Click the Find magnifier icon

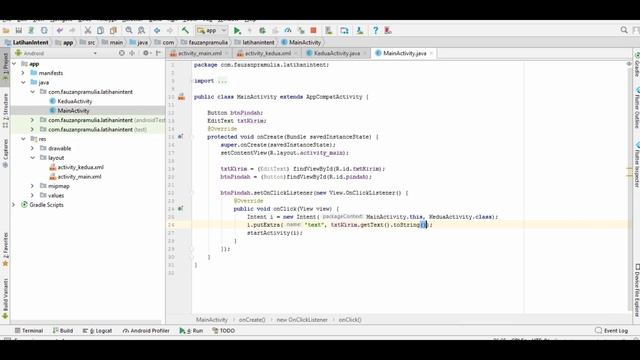pyautogui.click(x=129, y=31)
